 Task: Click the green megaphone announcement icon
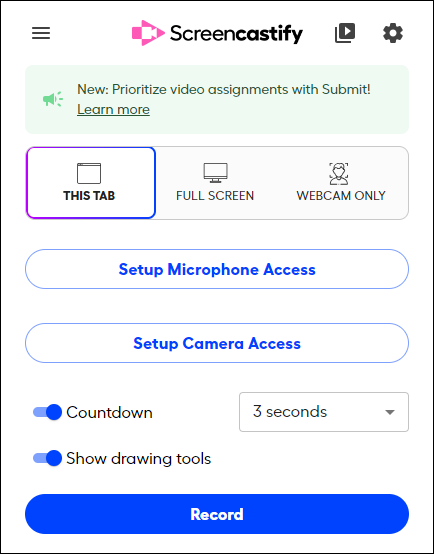(x=53, y=99)
